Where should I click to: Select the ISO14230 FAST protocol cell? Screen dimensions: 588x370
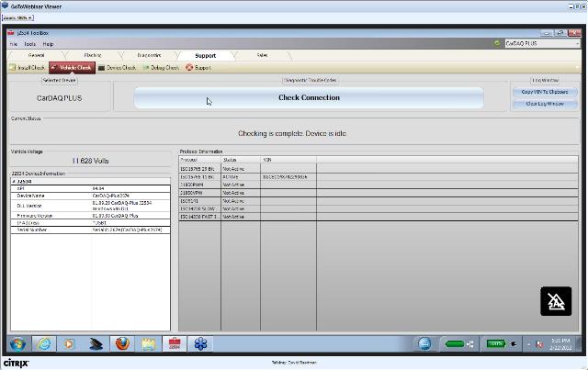pyautogui.click(x=200, y=217)
